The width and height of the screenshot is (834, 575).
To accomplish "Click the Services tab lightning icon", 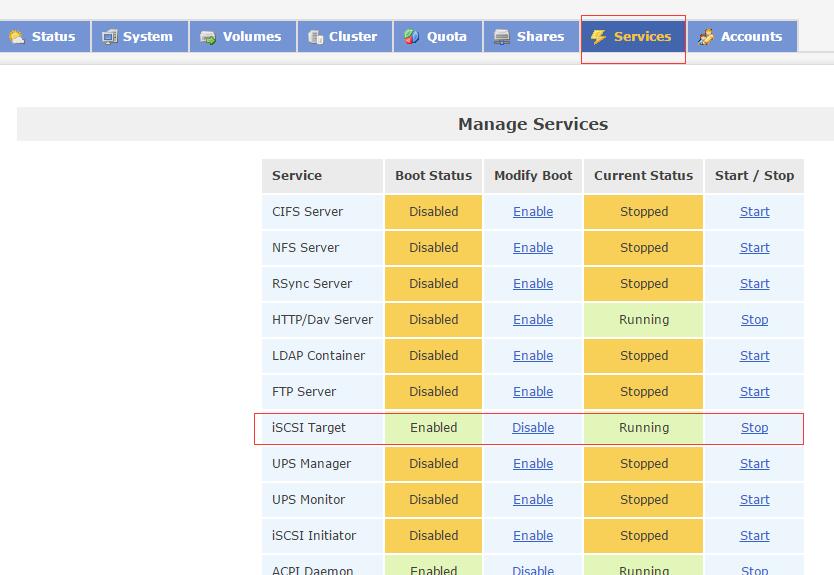I will tap(598, 37).
